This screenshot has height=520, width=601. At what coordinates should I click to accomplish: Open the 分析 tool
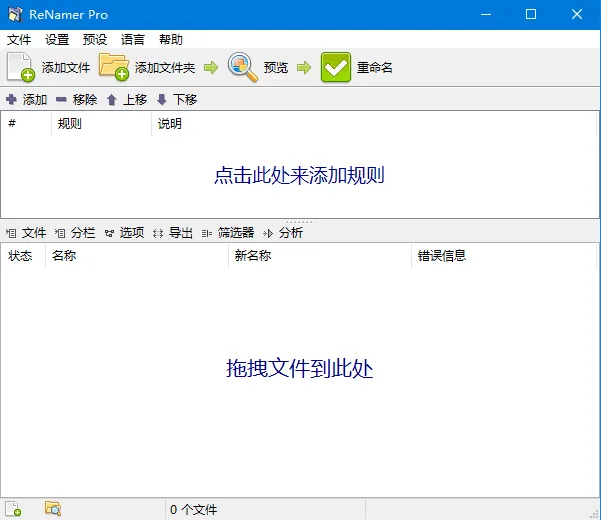(283, 233)
